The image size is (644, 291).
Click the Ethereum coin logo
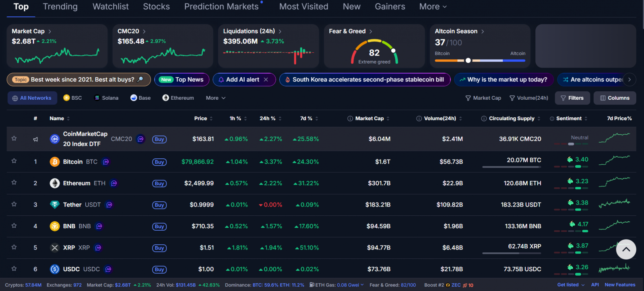point(55,183)
